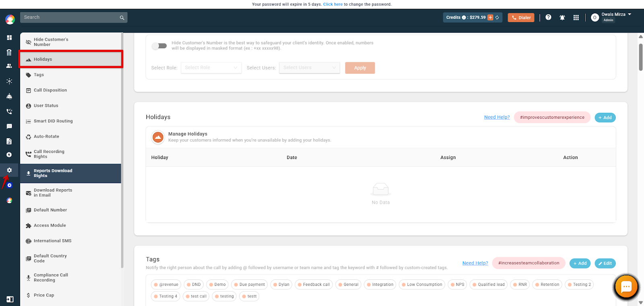
Task: Open the bot icon in left rail
Action: pos(9,96)
